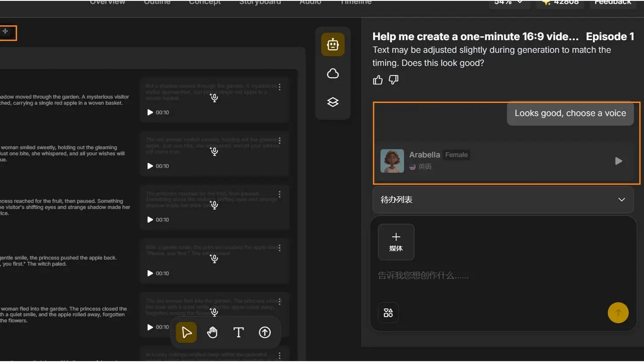Add media with the + 媒体 button

point(396,242)
